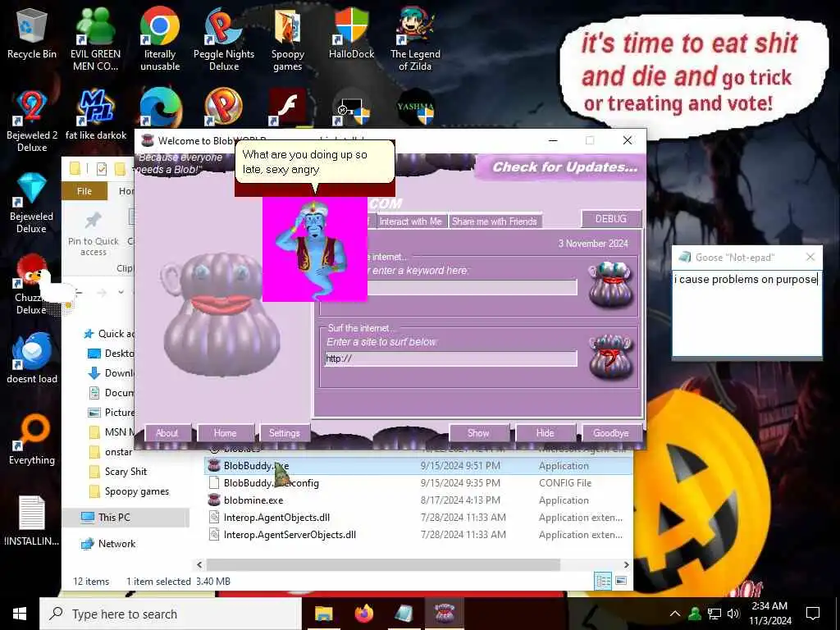Click the clock showing 2:34 AM
840x630 pixels.
point(769,614)
